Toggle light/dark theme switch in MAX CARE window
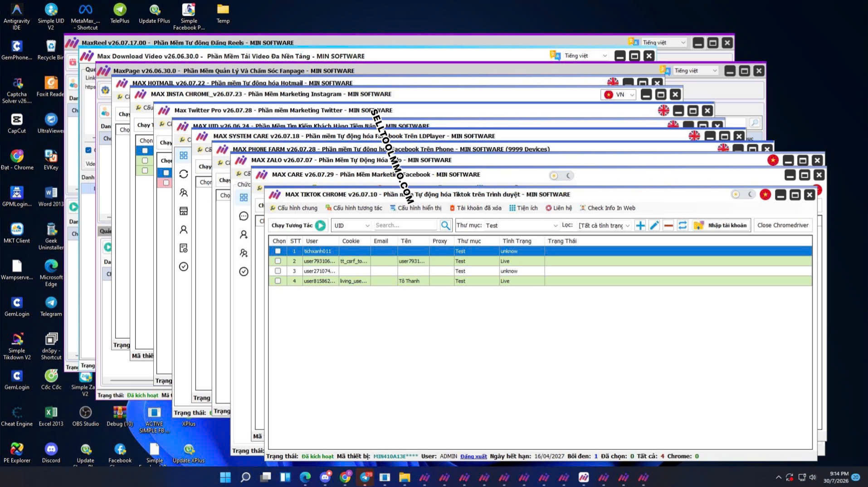The width and height of the screenshot is (868, 487). click(561, 175)
